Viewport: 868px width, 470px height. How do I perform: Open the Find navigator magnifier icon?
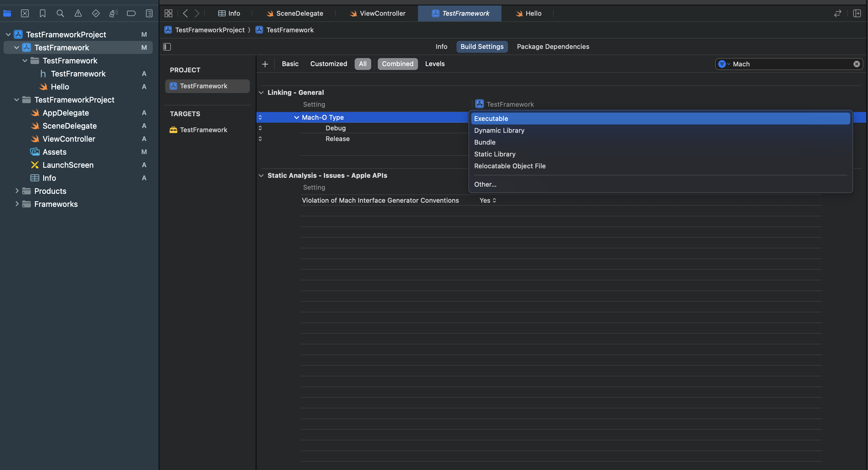tap(60, 14)
